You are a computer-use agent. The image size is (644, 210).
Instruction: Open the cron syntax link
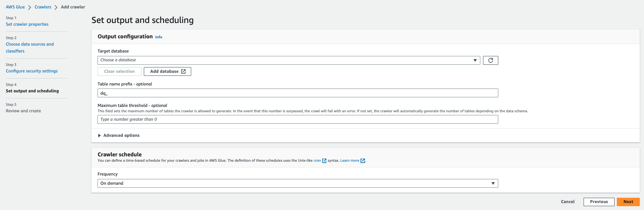tap(317, 161)
